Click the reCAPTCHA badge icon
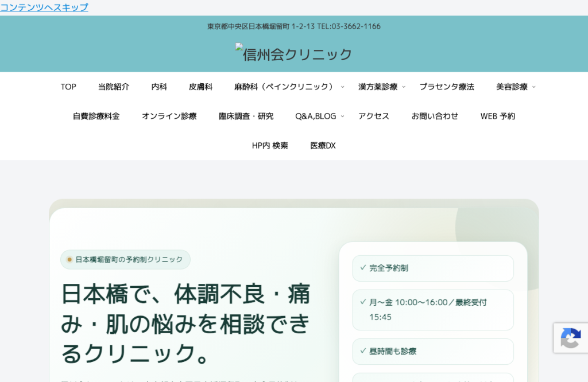The width and height of the screenshot is (588, 382). click(x=571, y=338)
